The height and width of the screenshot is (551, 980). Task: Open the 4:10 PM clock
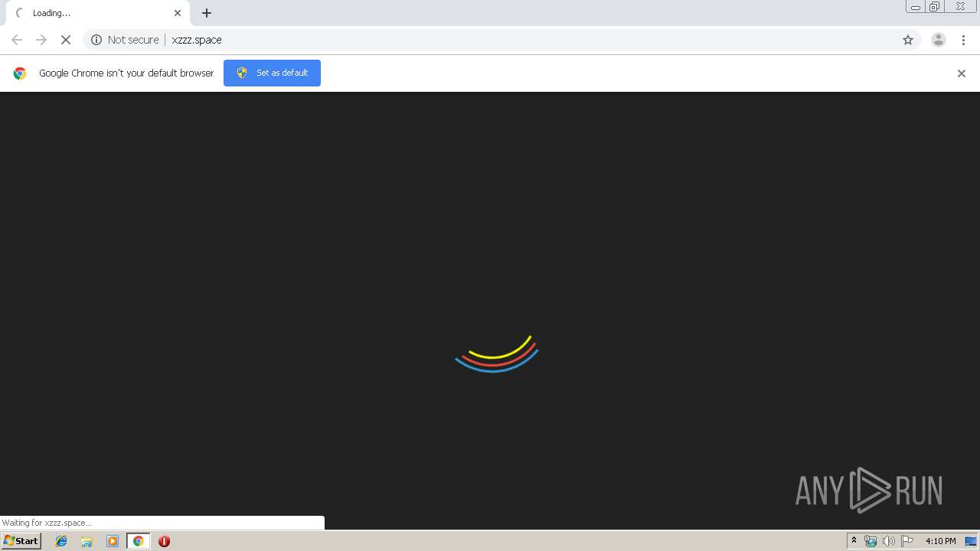pos(940,541)
